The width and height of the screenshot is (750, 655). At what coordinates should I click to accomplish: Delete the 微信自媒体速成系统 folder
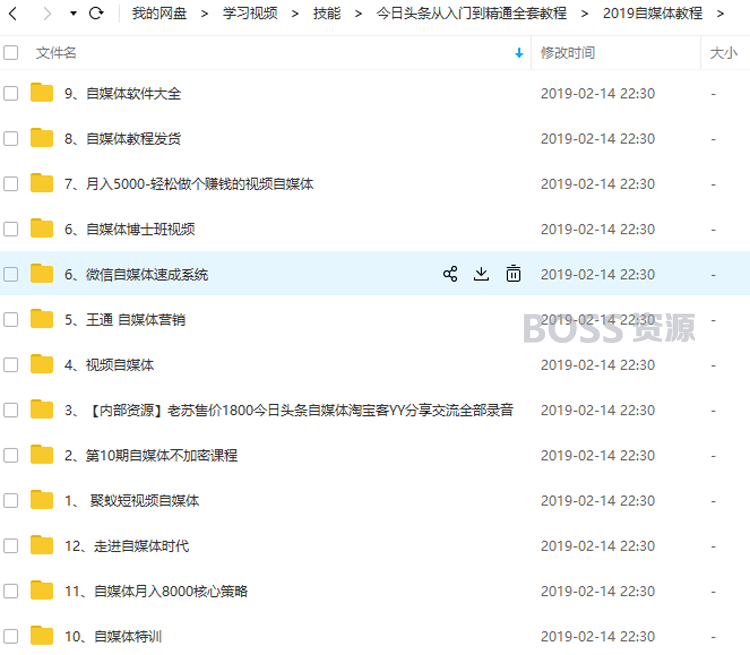point(513,274)
